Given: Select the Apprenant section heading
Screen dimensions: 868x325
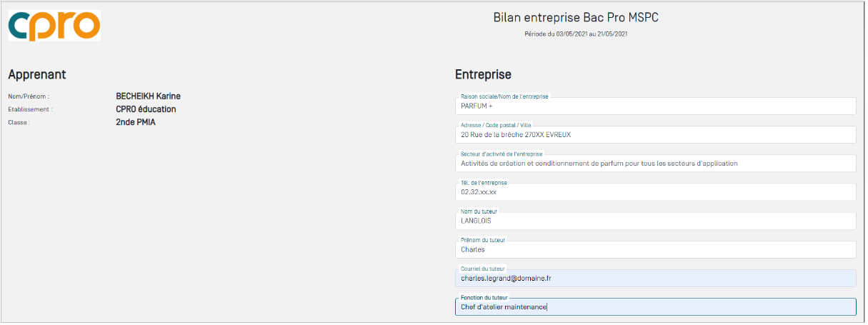Looking at the screenshot, I should point(37,74).
